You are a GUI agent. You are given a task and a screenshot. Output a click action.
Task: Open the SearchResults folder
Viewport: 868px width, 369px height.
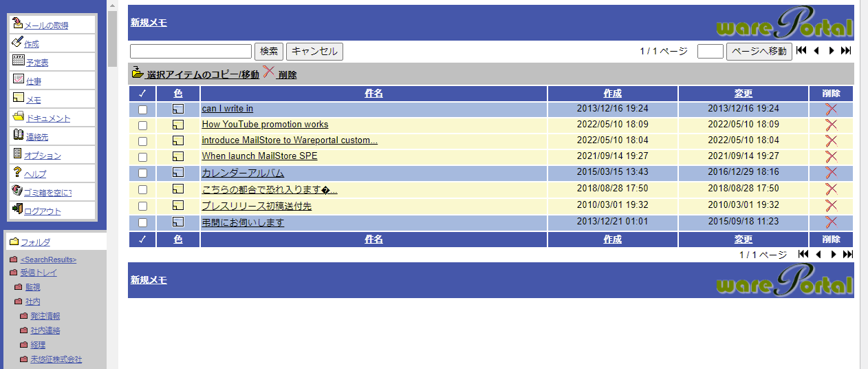point(48,260)
